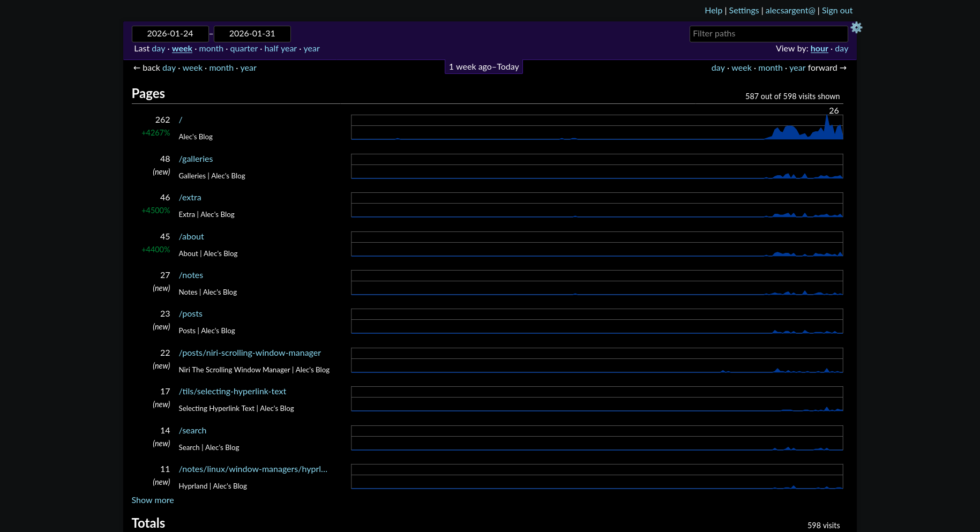Sign out of the account
Screen dimensions: 980x532
(837, 11)
